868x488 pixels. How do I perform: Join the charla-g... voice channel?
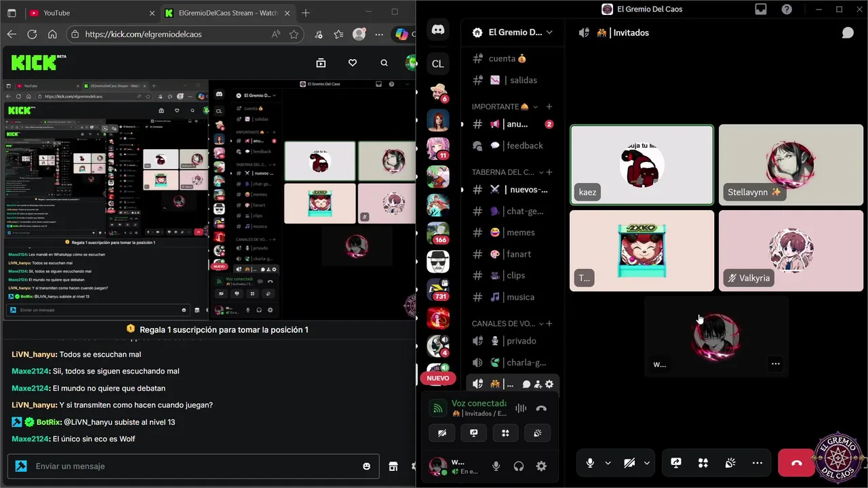512,363
